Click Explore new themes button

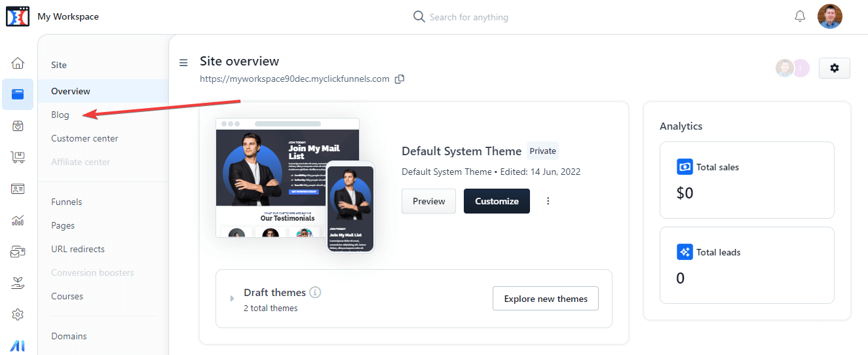click(x=546, y=299)
